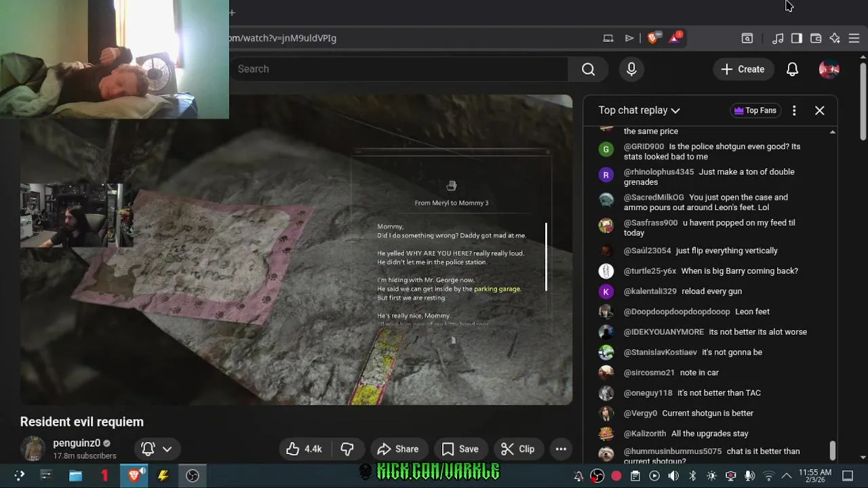Create a Clip of the video
This screenshot has width=868, height=488.
click(518, 449)
